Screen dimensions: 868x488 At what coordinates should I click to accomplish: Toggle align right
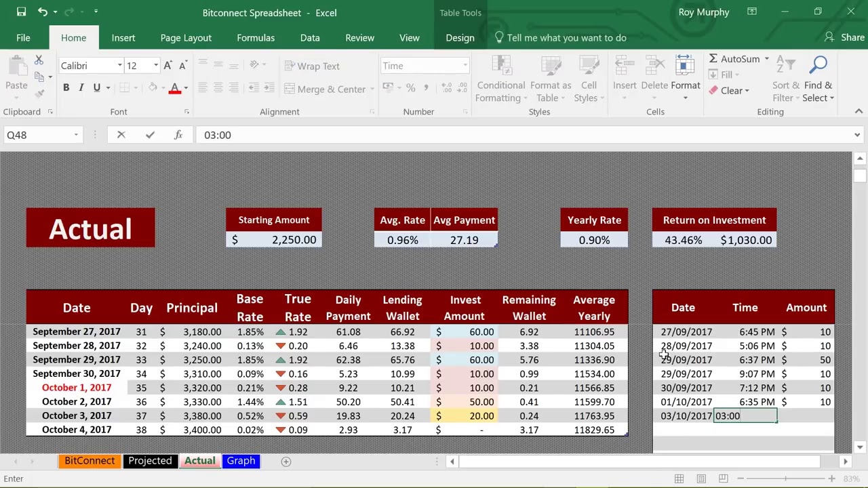(x=233, y=87)
